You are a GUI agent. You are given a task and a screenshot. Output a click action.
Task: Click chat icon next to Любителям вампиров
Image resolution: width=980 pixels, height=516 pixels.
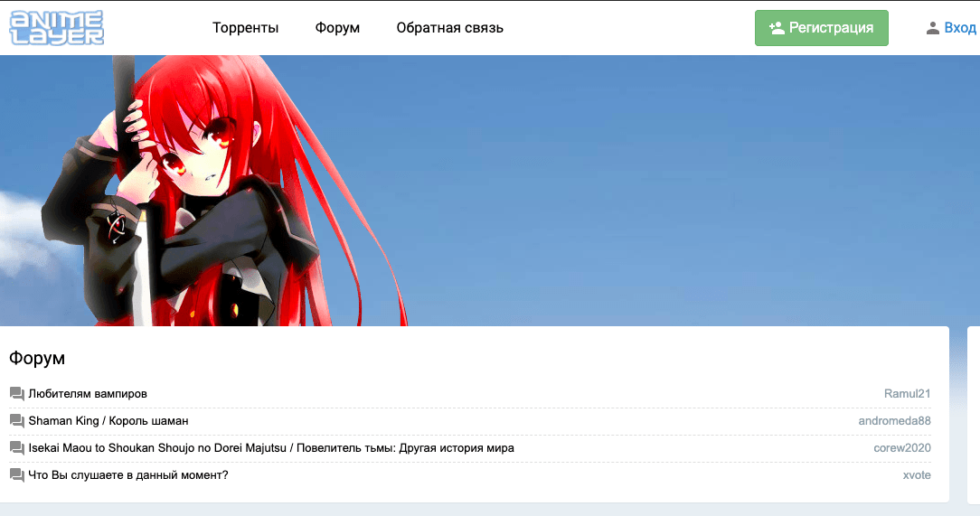(x=17, y=394)
